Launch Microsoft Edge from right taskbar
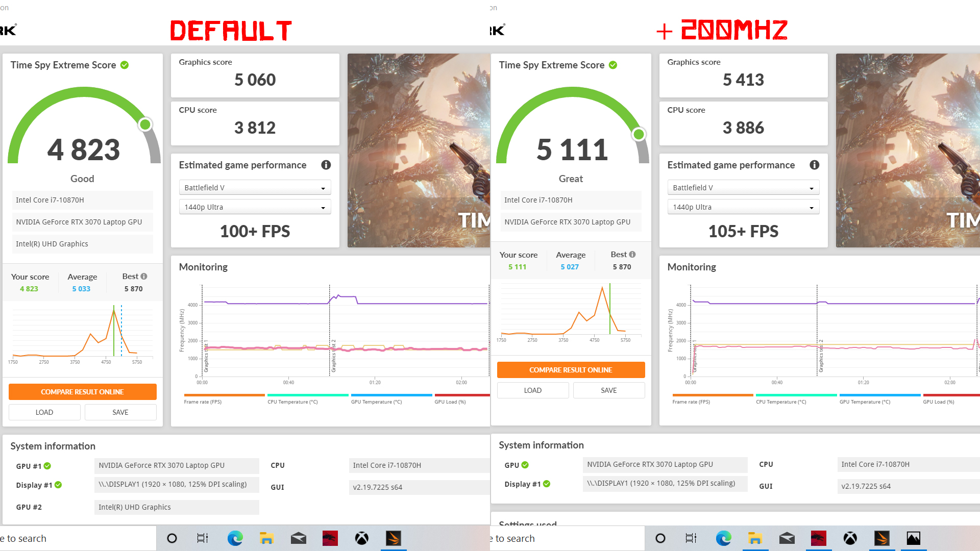Image resolution: width=980 pixels, height=551 pixels. (x=723, y=538)
